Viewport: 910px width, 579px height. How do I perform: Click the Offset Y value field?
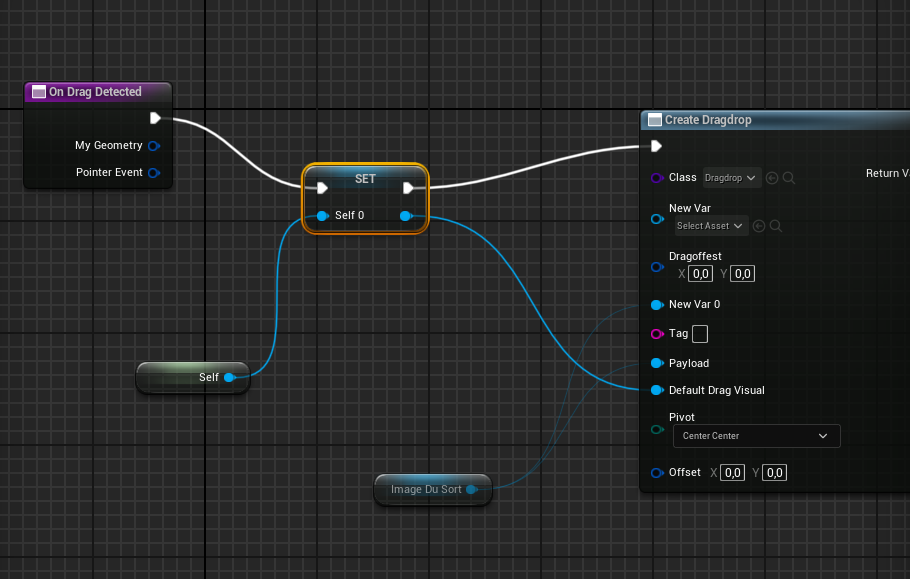774,473
